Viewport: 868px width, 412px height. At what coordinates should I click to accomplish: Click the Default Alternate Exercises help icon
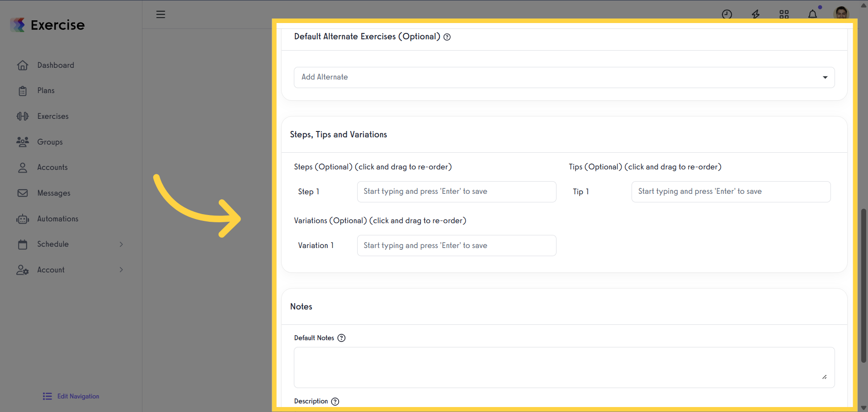(447, 37)
